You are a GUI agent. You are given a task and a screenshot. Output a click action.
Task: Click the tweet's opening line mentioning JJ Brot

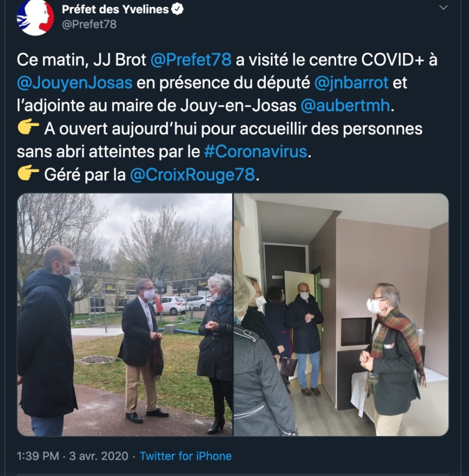click(227, 59)
